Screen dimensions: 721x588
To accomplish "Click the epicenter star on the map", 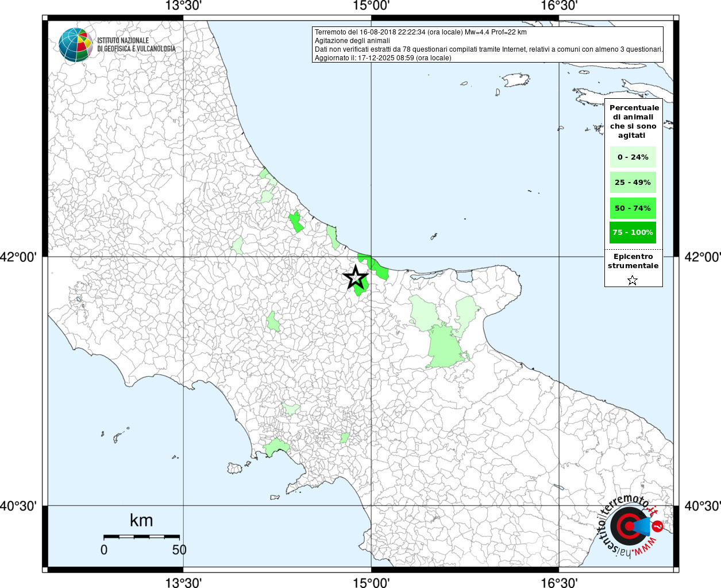I will point(356,277).
